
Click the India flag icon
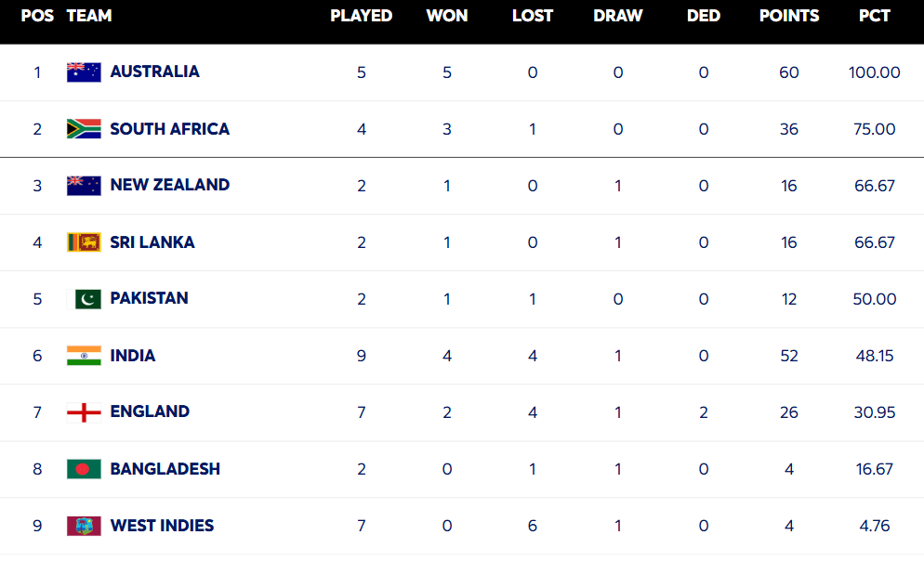coord(84,356)
